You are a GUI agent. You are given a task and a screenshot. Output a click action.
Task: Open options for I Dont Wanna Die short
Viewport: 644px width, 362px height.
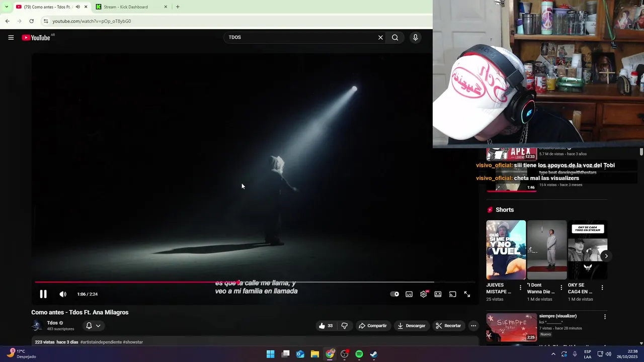[x=561, y=288]
